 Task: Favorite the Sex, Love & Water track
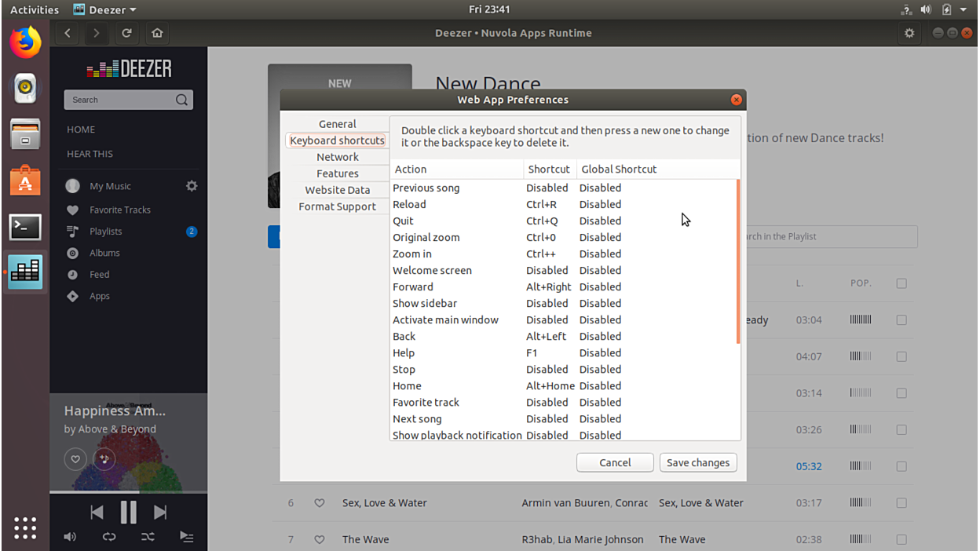point(320,503)
